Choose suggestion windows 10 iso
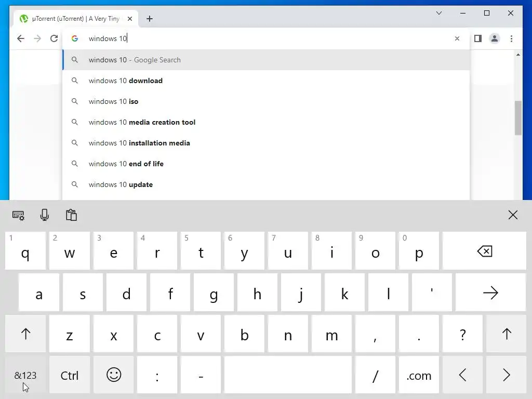 267,101
